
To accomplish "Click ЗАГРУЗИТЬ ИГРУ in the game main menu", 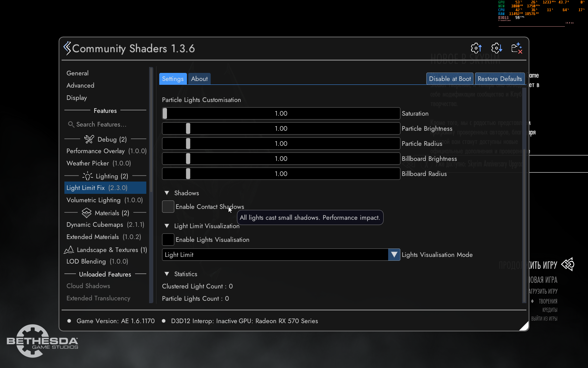I will (543, 292).
